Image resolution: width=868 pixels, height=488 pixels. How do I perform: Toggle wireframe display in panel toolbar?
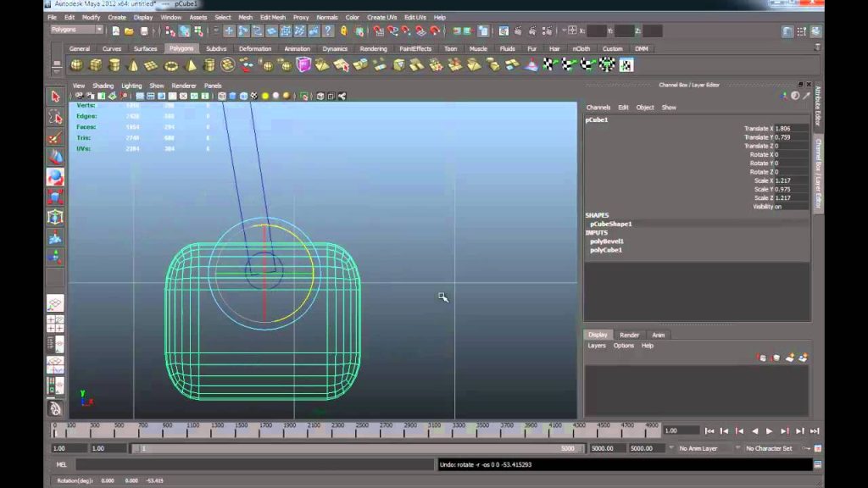coord(222,97)
